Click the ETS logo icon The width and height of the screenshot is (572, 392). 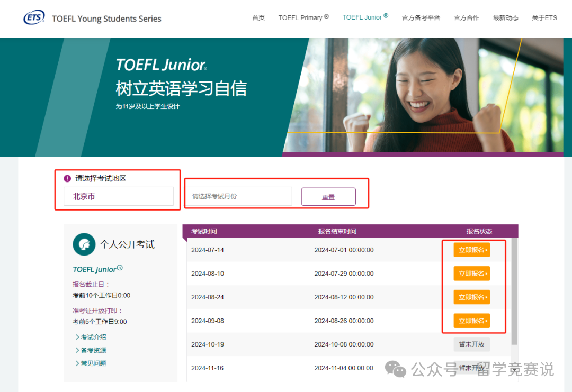tap(34, 17)
